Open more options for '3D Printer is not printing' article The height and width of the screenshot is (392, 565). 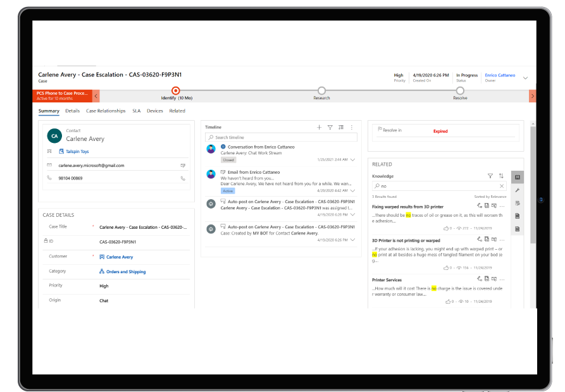pos(502,240)
